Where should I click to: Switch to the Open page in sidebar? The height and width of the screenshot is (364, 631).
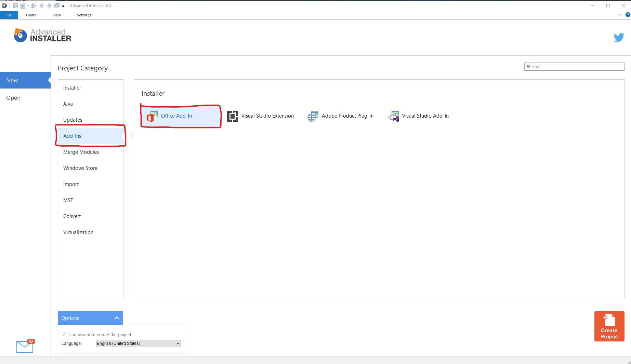[x=13, y=98]
